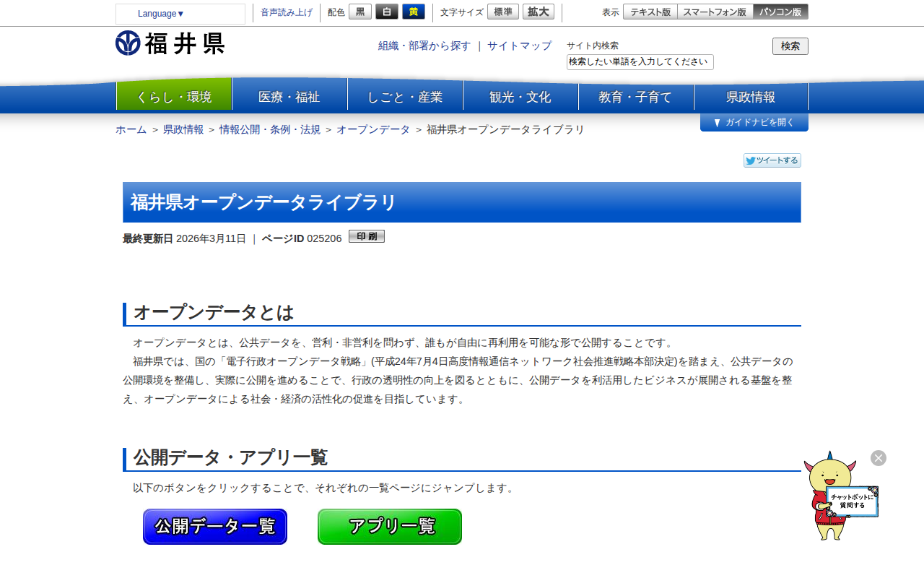This screenshot has height=578, width=924.
Task: Select yellow (黄) color scheme
Action: (414, 12)
